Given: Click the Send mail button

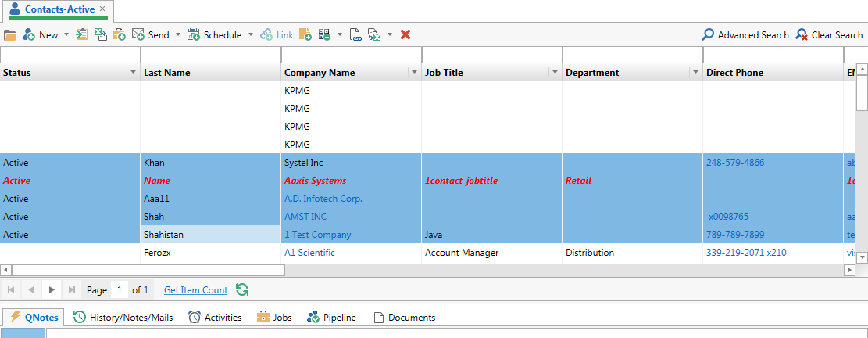Looking at the screenshot, I should click(150, 35).
